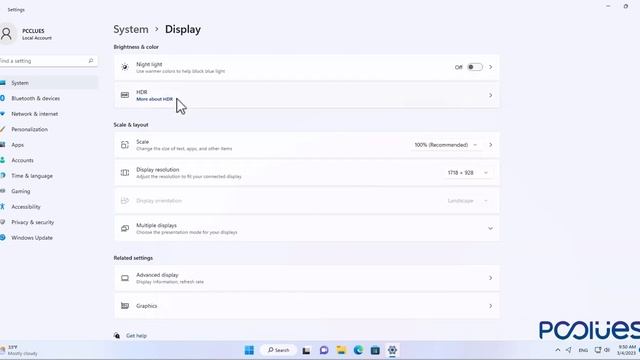This screenshot has width=640, height=360.
Task: Click in the Find a setting box
Action: (x=48, y=61)
